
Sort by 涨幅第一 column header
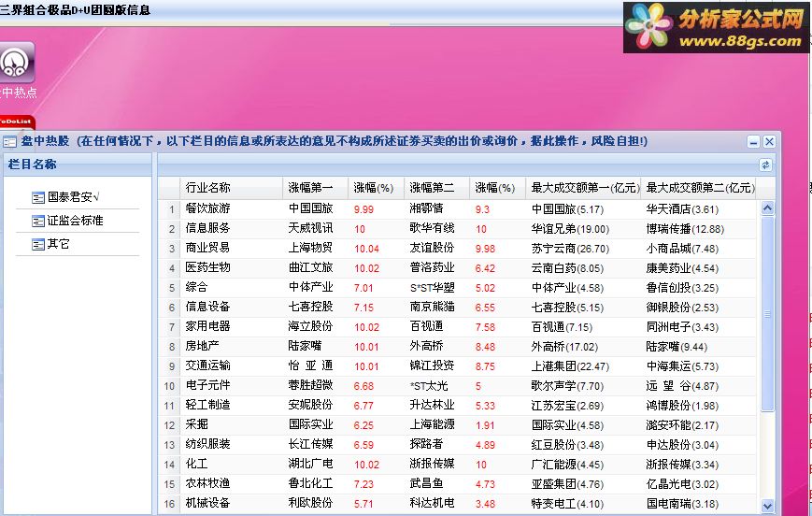click(x=315, y=188)
